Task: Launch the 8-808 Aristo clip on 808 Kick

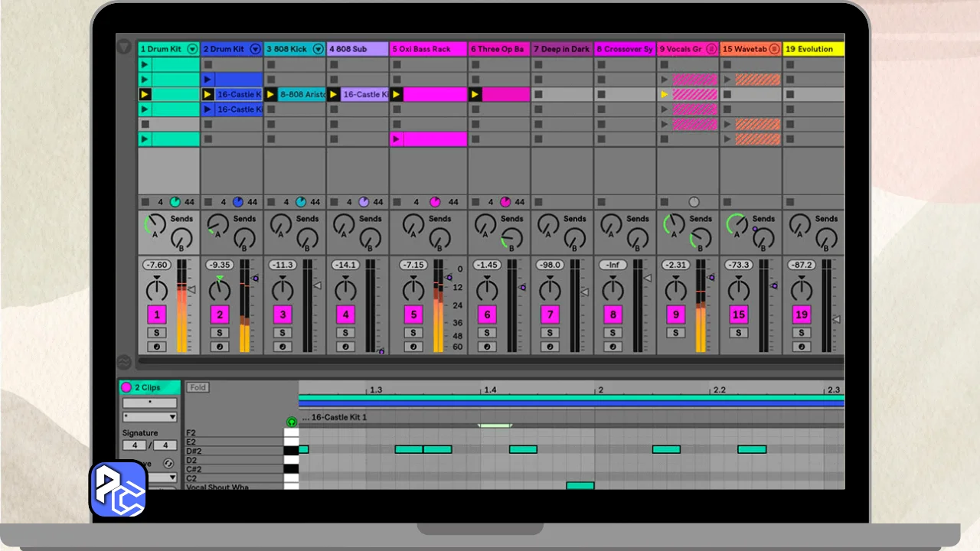Action: pos(271,95)
